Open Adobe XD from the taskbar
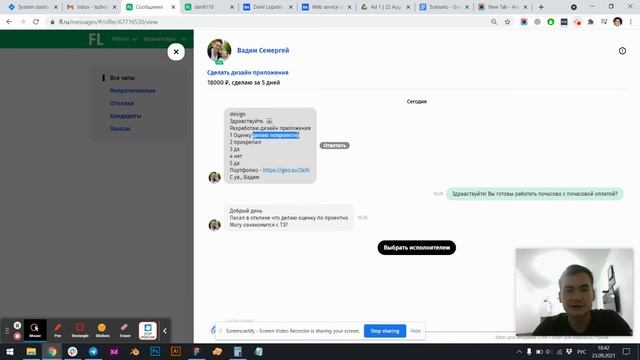The height and width of the screenshot is (360, 640). tap(114, 351)
